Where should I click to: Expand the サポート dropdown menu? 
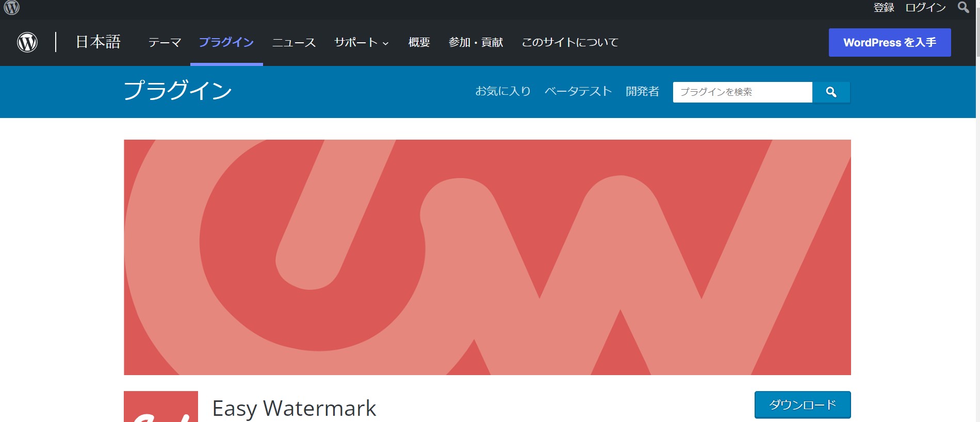pyautogui.click(x=361, y=42)
